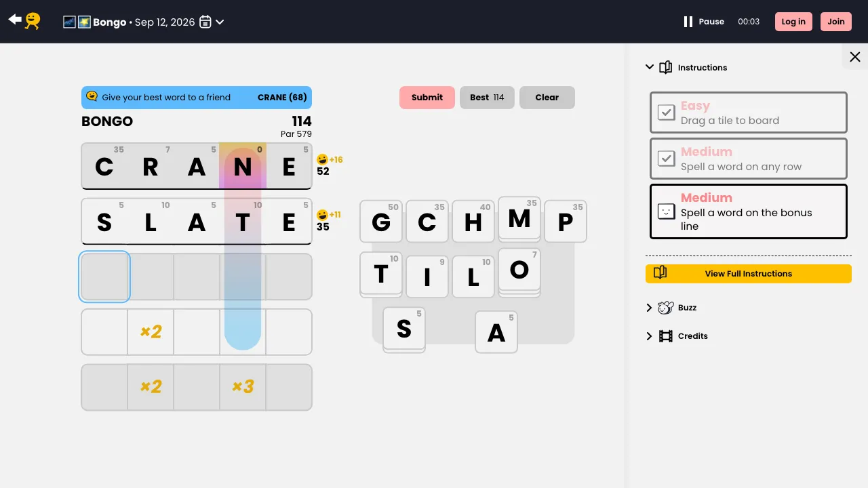Pick the M tile from the tray
The image size is (868, 488).
tap(519, 218)
